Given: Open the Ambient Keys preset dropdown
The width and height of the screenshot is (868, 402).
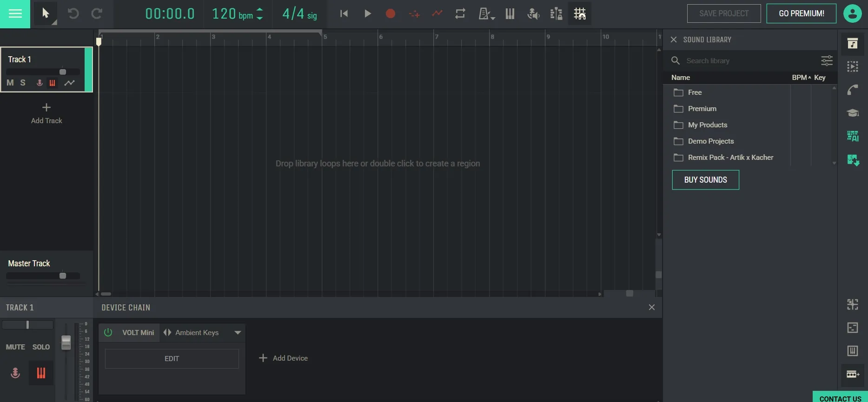Looking at the screenshot, I should [x=238, y=333].
